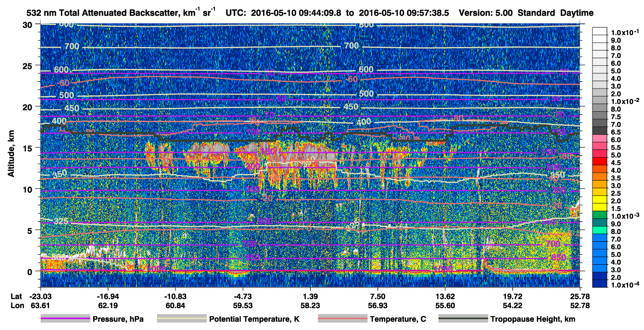
Task: Click the salmon Temperature legend line sample
Action: tap(342, 319)
